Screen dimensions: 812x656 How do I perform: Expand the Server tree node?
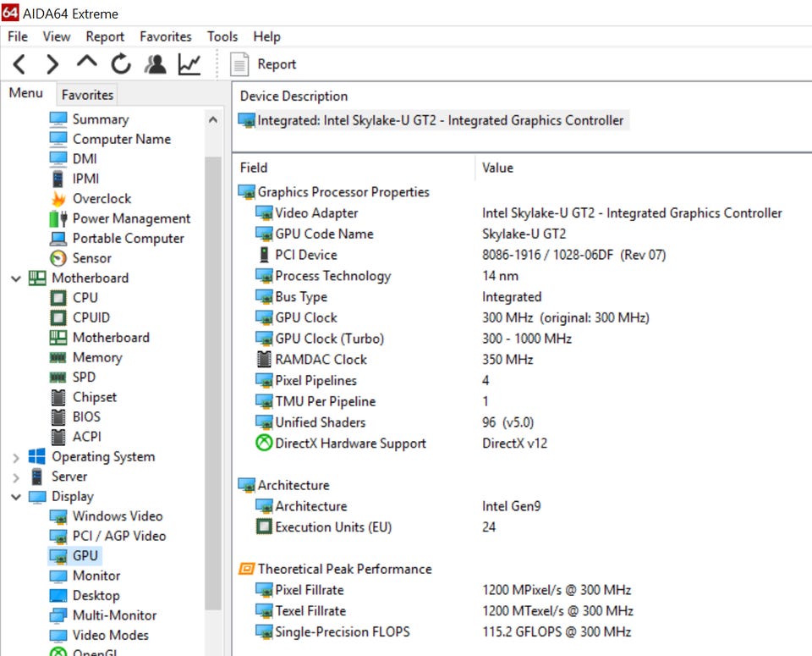click(16, 477)
